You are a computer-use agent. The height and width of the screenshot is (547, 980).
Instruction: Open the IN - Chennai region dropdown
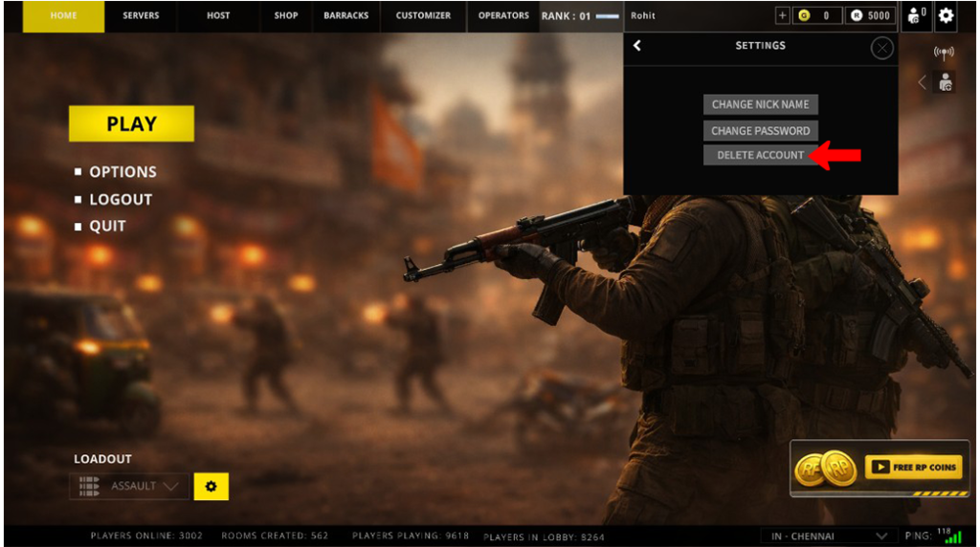[x=829, y=536]
